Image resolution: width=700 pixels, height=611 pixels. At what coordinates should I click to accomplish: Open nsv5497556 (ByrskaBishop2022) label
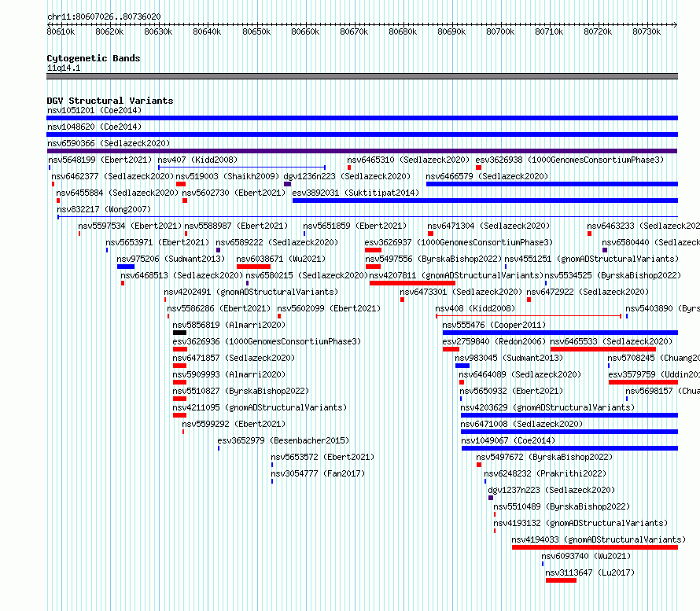point(433,259)
